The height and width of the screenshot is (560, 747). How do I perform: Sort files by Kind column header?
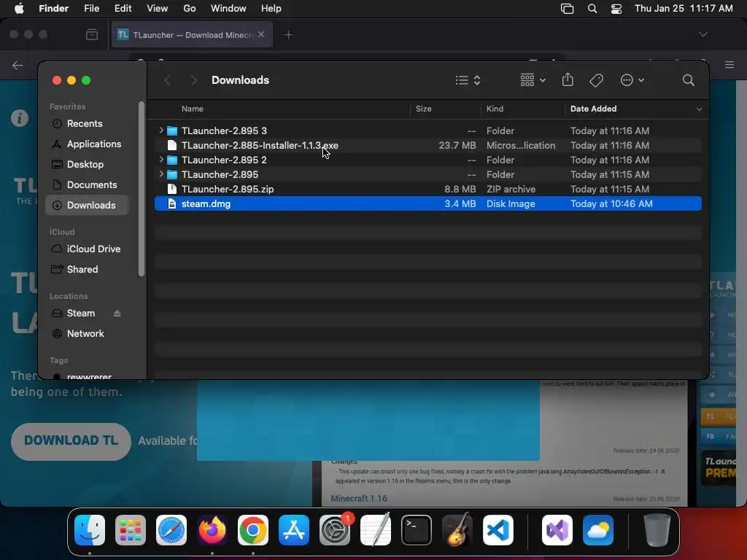pos(495,109)
